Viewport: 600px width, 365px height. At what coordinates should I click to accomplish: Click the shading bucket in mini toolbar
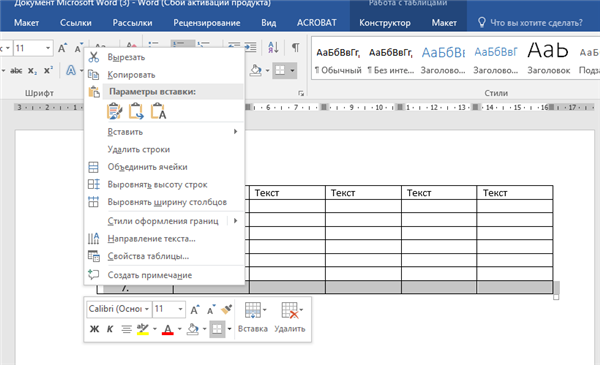tap(192, 329)
